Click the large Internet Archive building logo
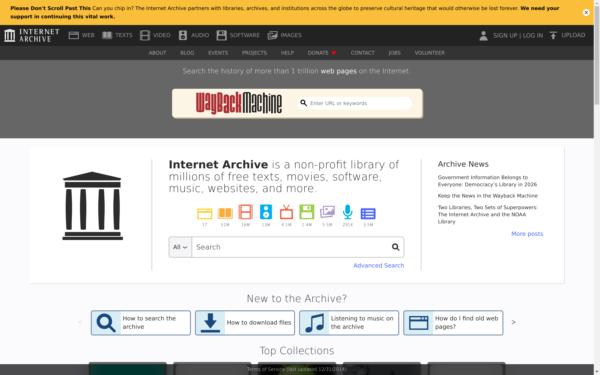The height and width of the screenshot is (375, 600). click(93, 206)
